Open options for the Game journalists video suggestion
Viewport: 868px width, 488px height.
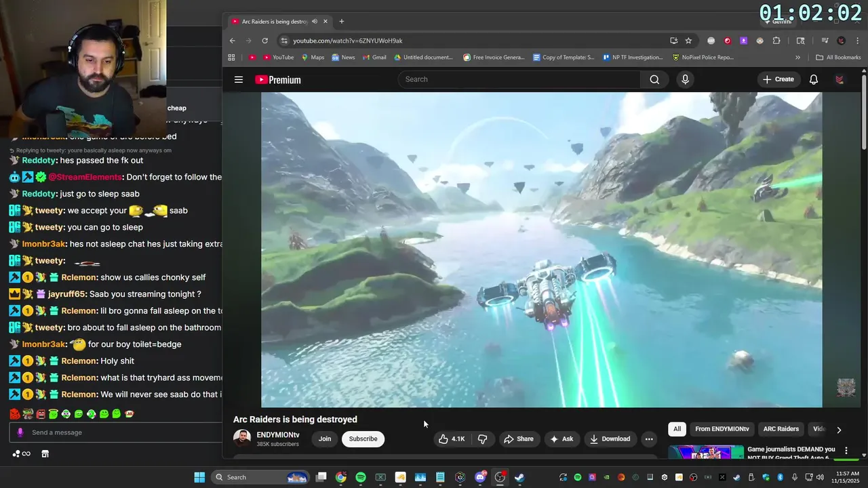coord(846,450)
